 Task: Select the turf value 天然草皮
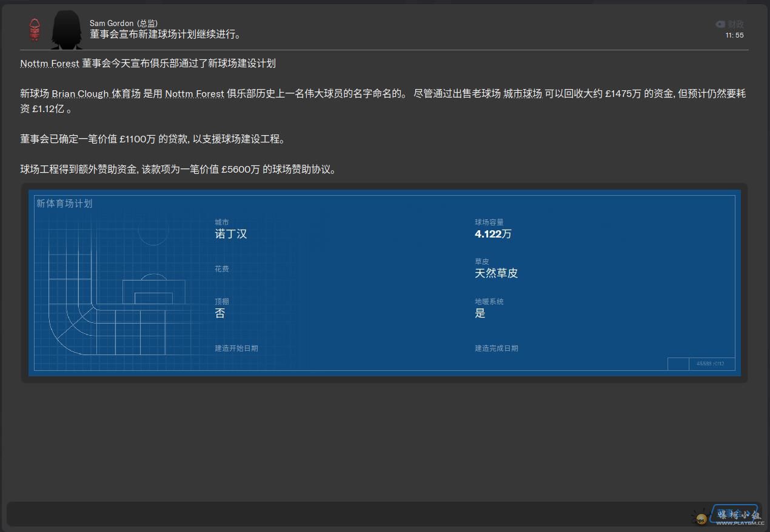pyautogui.click(x=496, y=273)
